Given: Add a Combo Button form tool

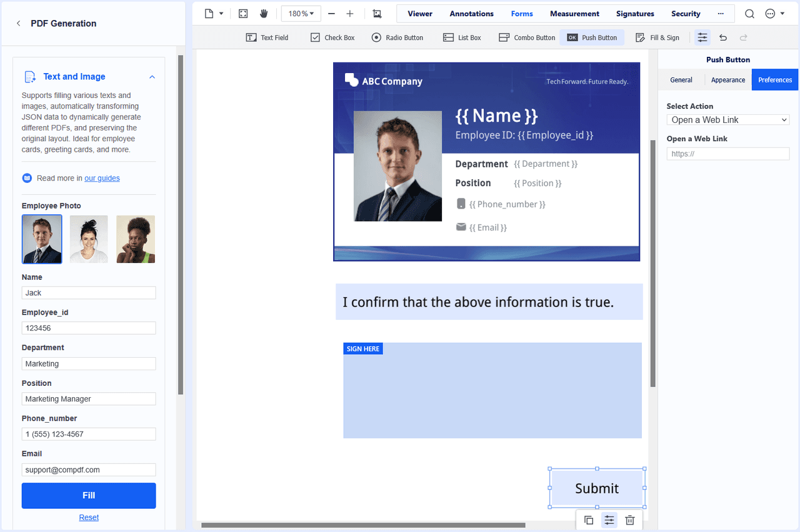Looking at the screenshot, I should 527,37.
